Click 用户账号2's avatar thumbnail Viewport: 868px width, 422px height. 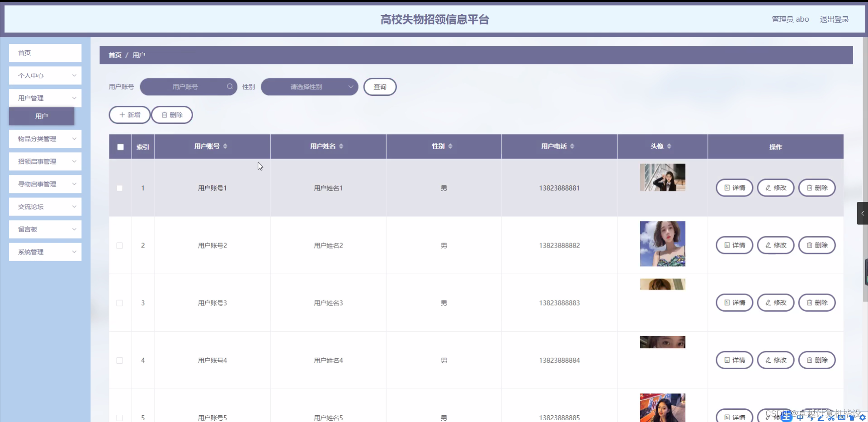662,244
